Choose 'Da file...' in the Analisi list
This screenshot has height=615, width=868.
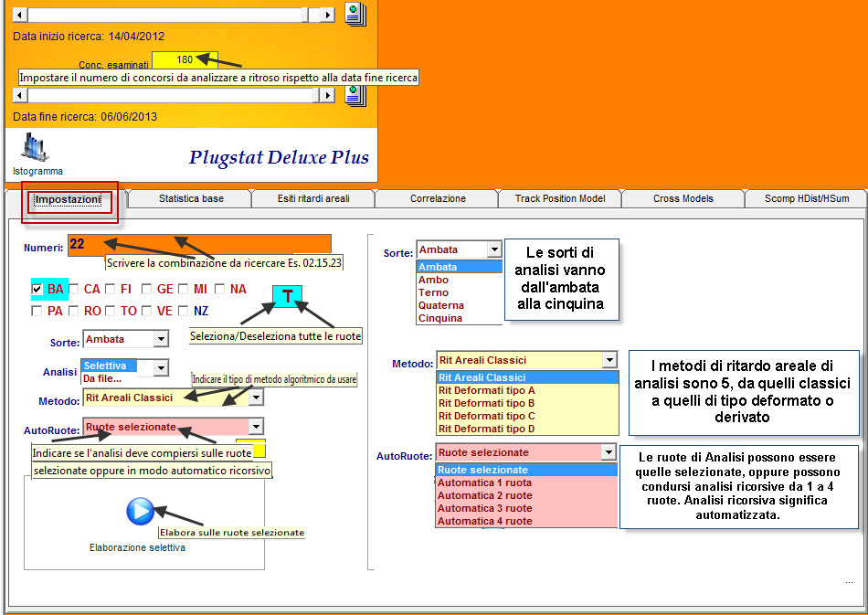coord(102,378)
